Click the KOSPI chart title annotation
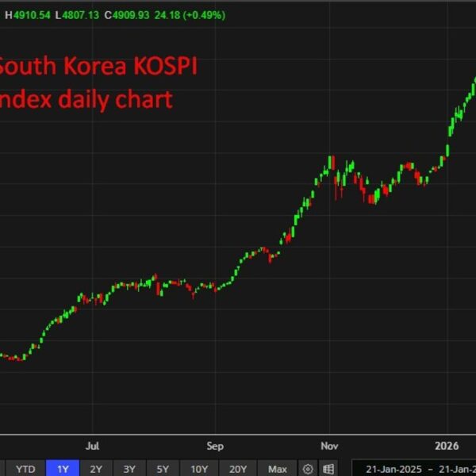This screenshot has height=476, width=476. tap(98, 83)
